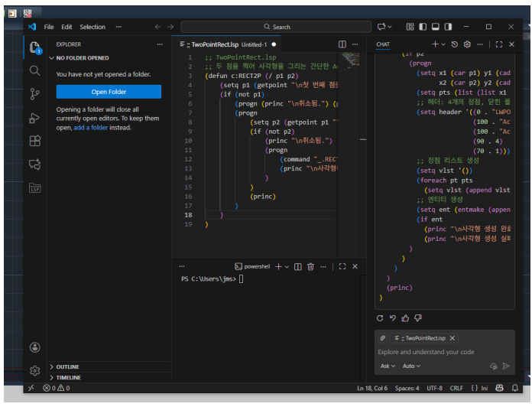The image size is (532, 407).
Task: Give thumbs up to chat response
Action: point(406,317)
